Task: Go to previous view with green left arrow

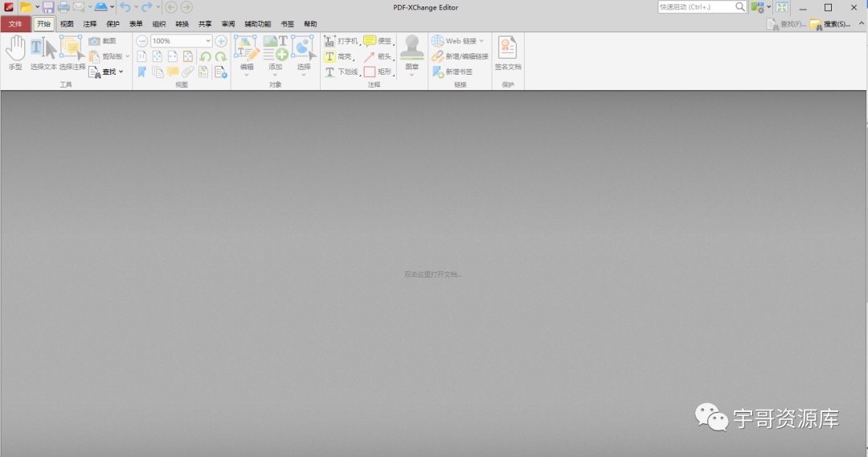Action: [171, 7]
